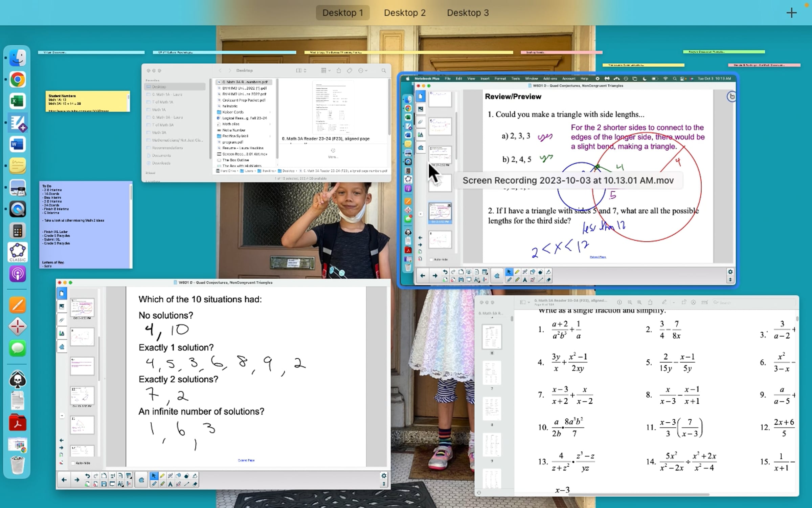Toggle the Auto-hide checkbox in bottom-left Notebook sidebar
Viewport: 812px width, 508px height.
[x=73, y=463]
